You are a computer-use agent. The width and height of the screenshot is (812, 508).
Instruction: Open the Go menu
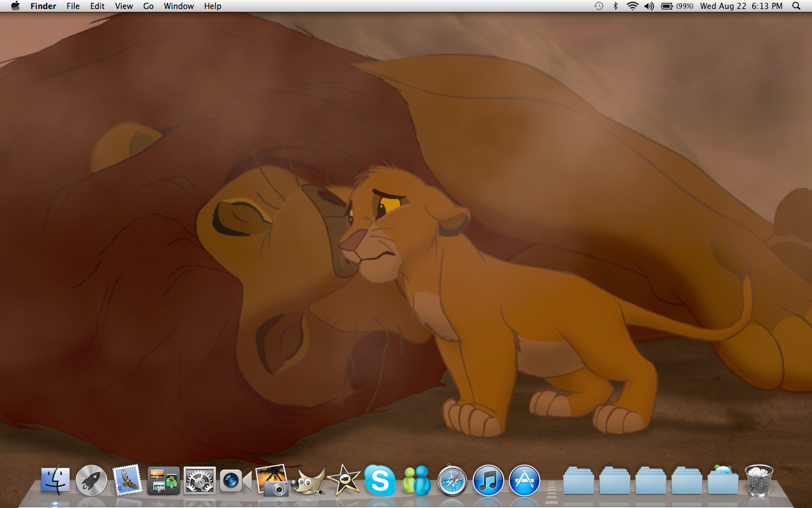(x=148, y=6)
